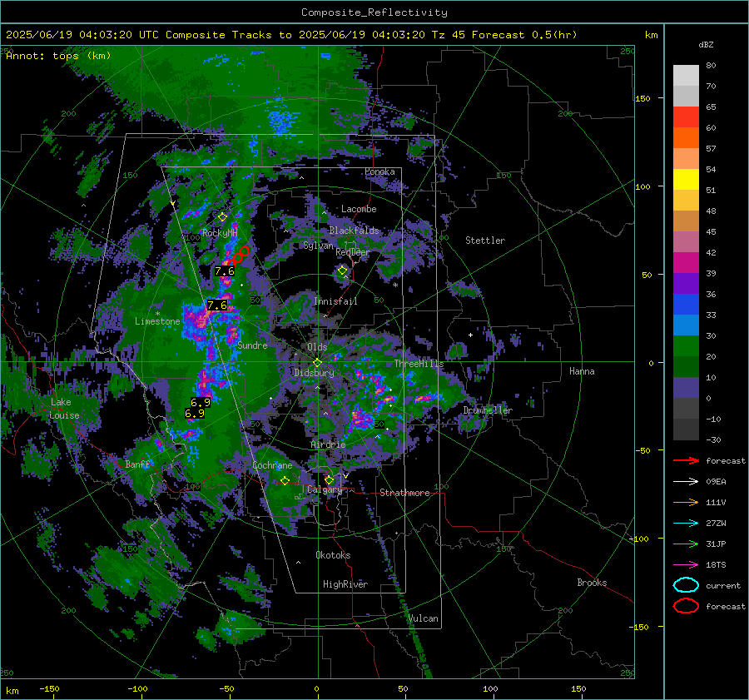Click the 'Innisfail' city label
Viewport: 749px width, 700px height.
[x=335, y=301]
